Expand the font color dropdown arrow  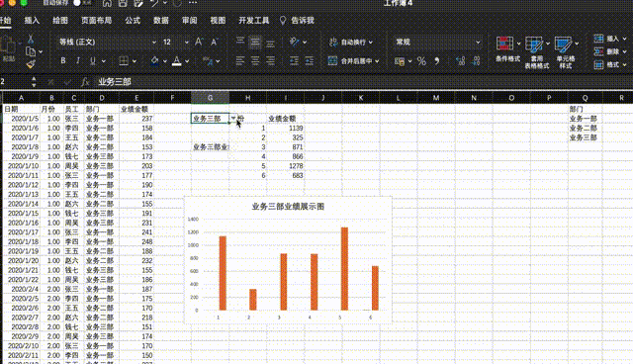187,61
